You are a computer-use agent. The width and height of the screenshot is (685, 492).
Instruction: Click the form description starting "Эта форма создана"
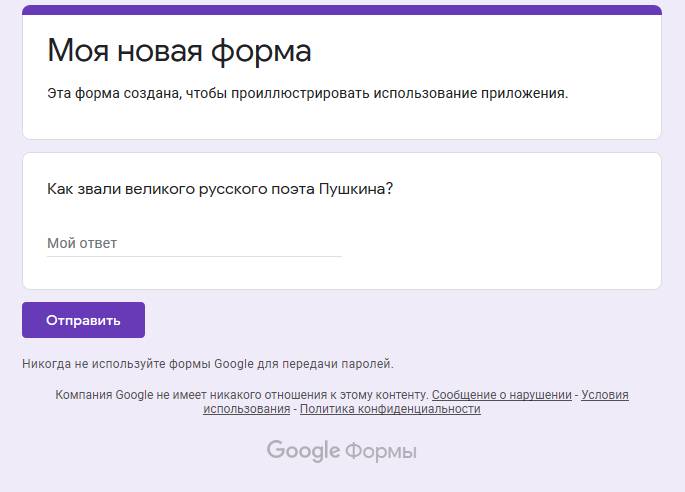[307, 94]
